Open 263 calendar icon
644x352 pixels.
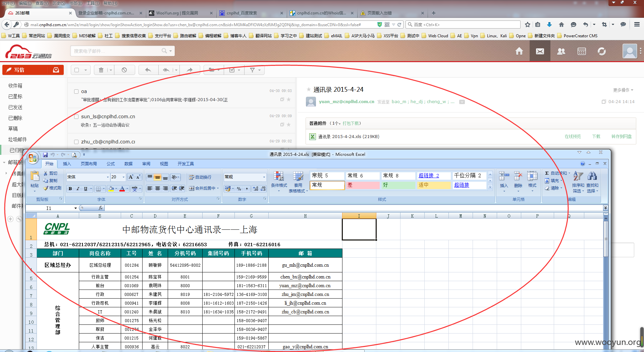coord(582,51)
